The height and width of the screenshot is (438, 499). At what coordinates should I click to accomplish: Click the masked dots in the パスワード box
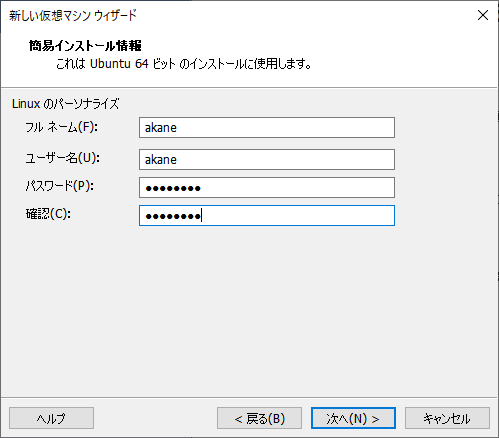(x=173, y=188)
